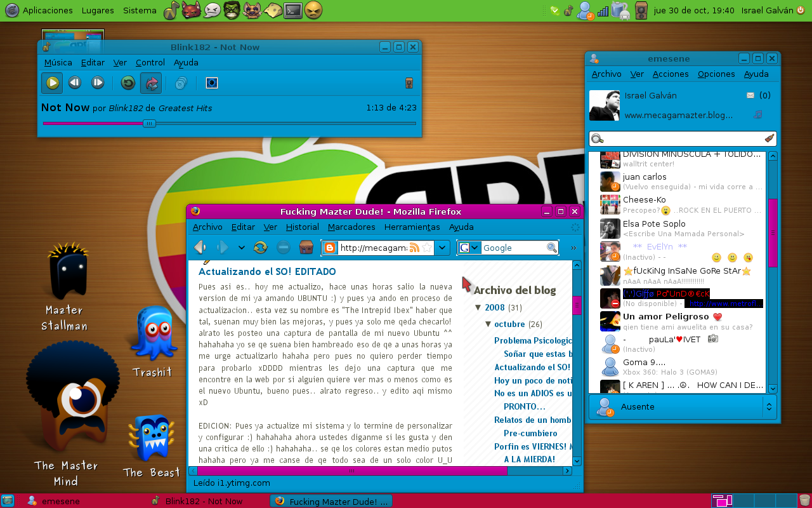Viewport: 812px width, 508px height.
Task: Click the play button in Rhythmbox
Action: (52, 83)
